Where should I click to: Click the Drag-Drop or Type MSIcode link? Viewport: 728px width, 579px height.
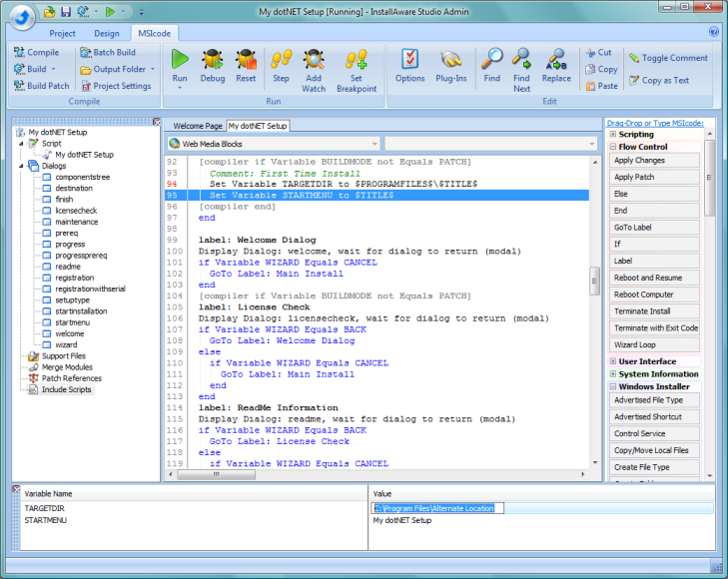coord(655,123)
